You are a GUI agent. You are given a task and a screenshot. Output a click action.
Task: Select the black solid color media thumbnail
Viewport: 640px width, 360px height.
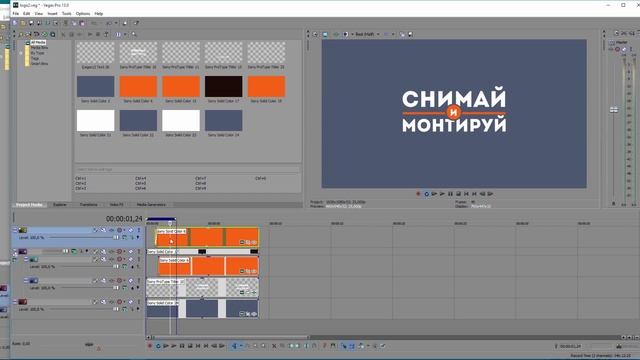coord(224,87)
